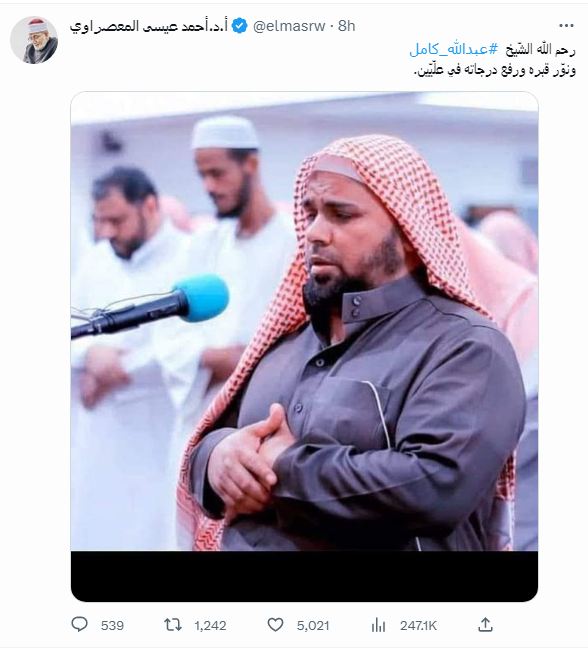Click the 1,242 retweets count

[210, 625]
